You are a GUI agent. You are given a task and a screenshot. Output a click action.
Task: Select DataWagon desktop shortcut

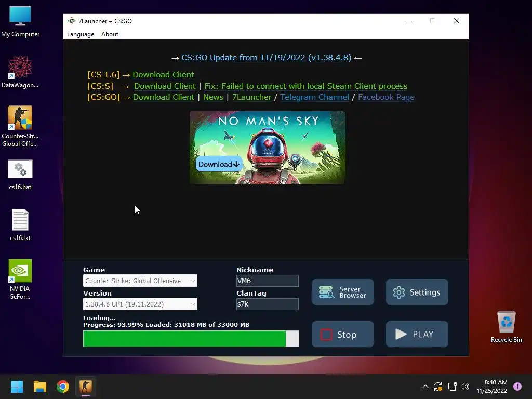(x=20, y=72)
